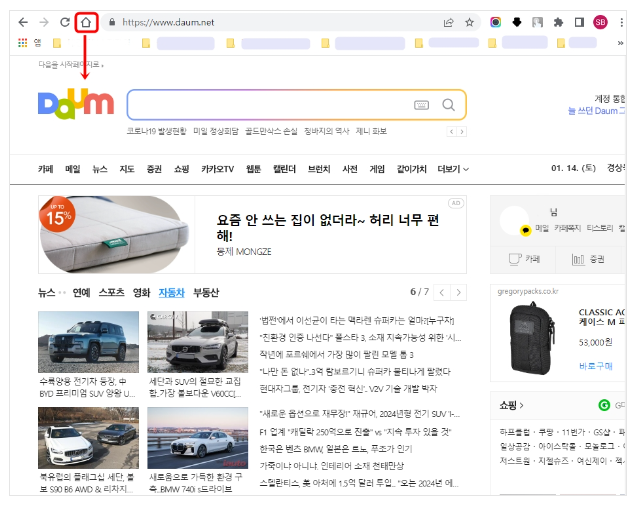Open the 캘린더 menu item

click(284, 169)
